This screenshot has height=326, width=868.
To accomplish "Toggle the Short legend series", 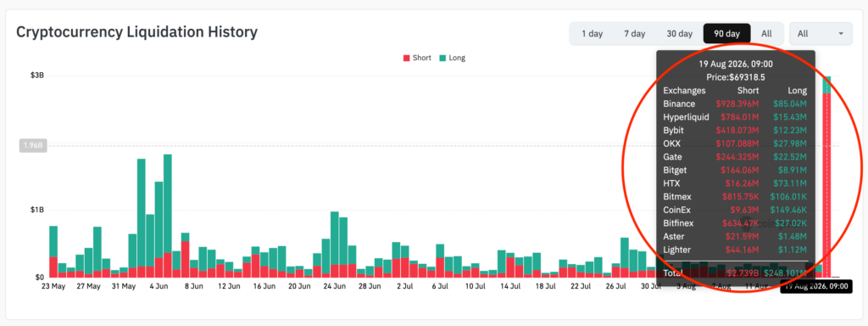I will [417, 58].
